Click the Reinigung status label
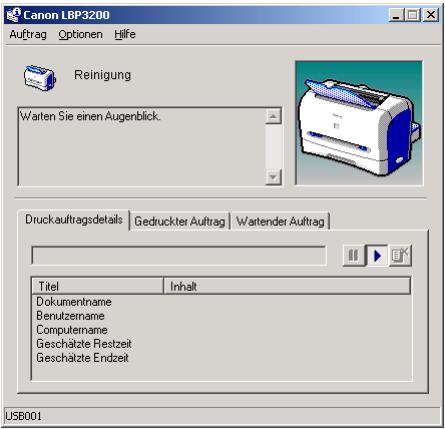The image size is (445, 429). (102, 75)
